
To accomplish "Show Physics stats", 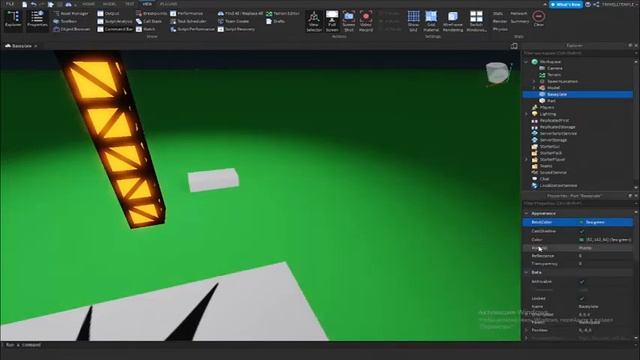I will click(500, 29).
